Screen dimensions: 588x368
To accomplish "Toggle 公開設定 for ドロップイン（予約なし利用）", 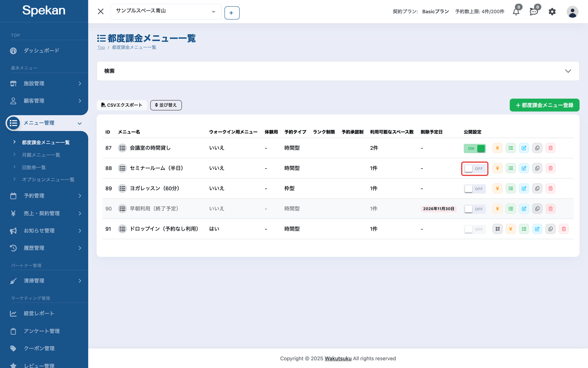I will click(475, 229).
